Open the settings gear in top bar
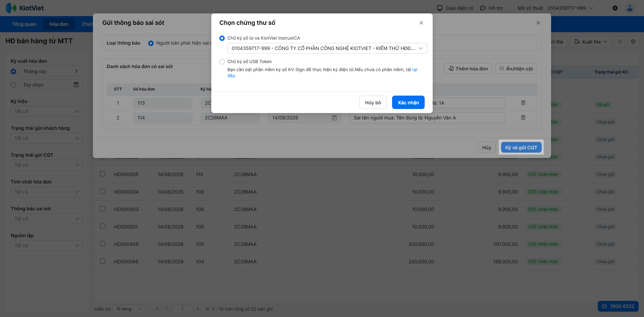The width and height of the screenshot is (644, 317). [x=615, y=8]
